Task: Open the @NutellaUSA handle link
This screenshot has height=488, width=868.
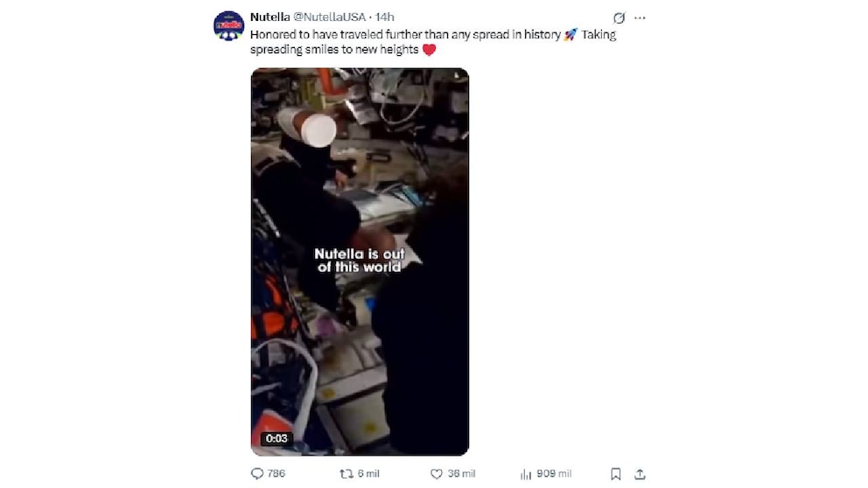Action: pos(329,17)
